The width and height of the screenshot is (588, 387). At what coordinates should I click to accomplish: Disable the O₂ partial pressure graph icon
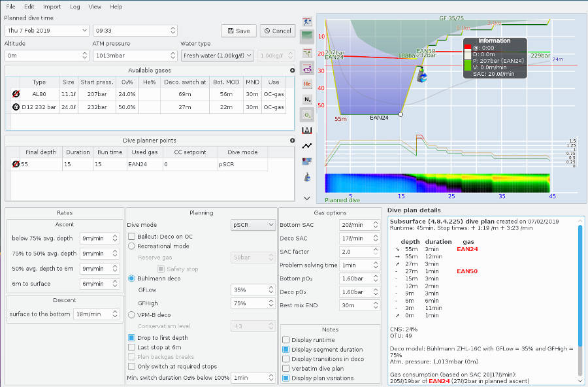point(307,114)
